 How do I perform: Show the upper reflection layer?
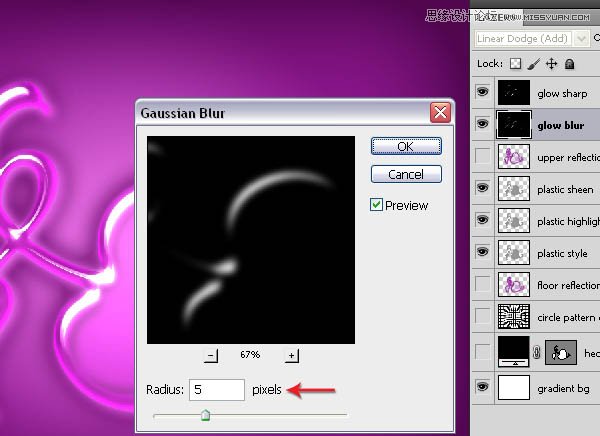click(483, 157)
